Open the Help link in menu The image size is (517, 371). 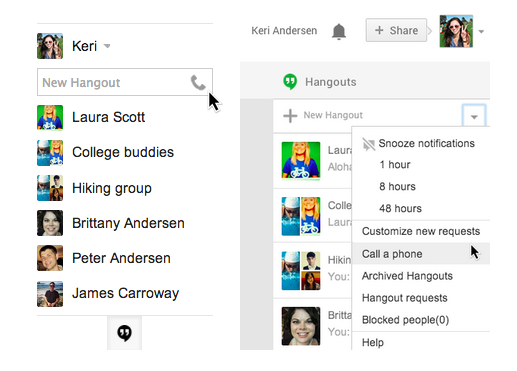[x=373, y=342]
